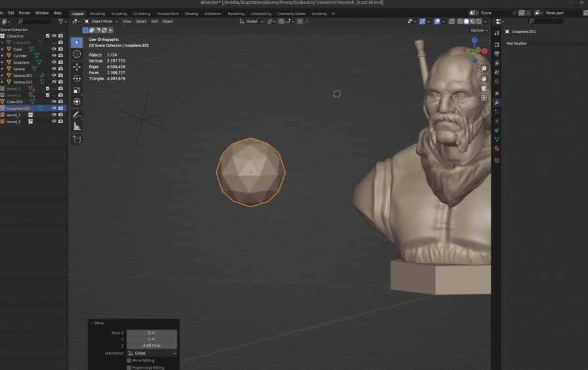The width and height of the screenshot is (588, 370).
Task: Switch to the Sculpting workspace tab
Action: pos(119,13)
